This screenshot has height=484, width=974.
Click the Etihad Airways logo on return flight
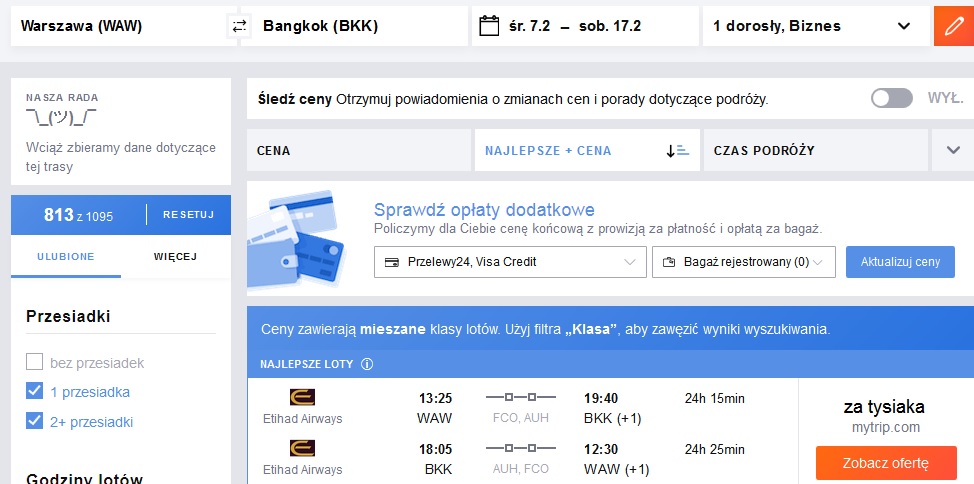[303, 448]
